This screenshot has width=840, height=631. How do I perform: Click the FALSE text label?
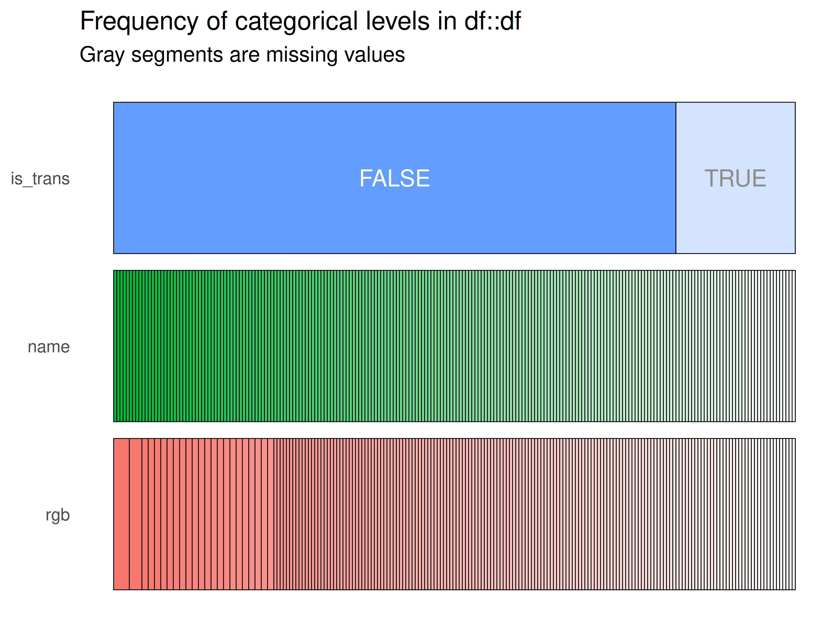[x=395, y=178]
